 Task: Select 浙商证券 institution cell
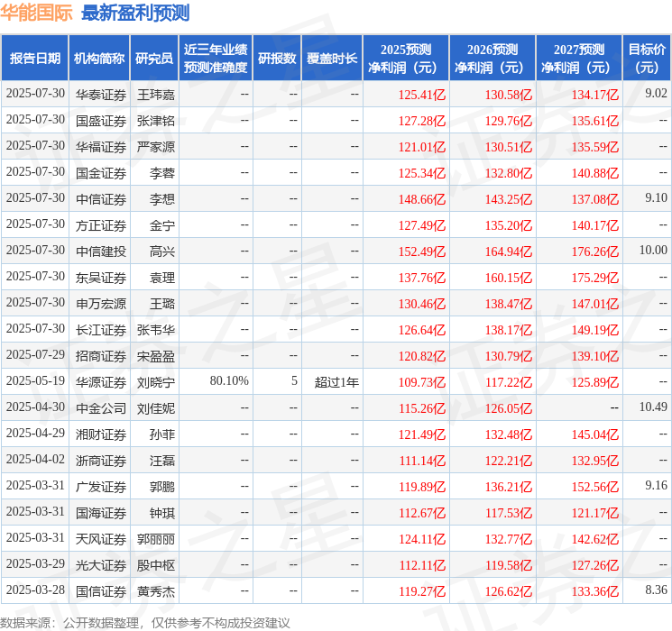pos(101,460)
